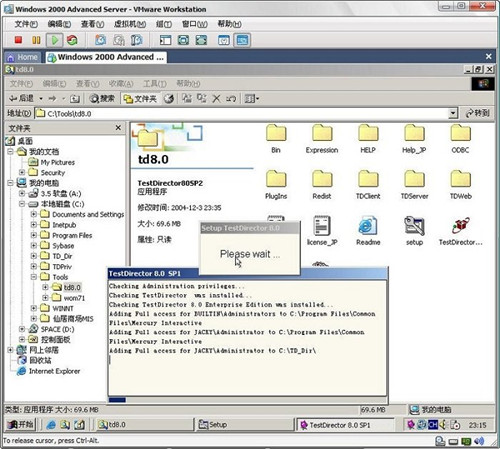Toggle the VMware sidebar view icon
This screenshot has height=449, width=500.
[x=165, y=40]
